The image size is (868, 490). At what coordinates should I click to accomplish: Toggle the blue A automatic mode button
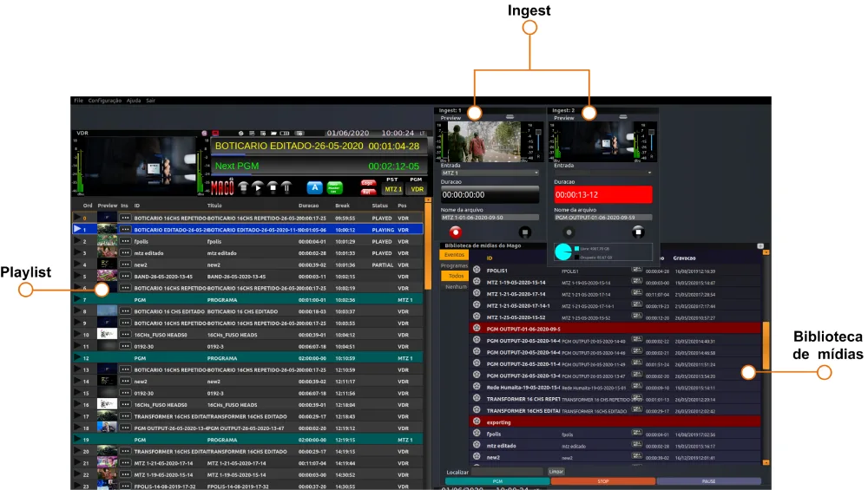click(x=314, y=188)
